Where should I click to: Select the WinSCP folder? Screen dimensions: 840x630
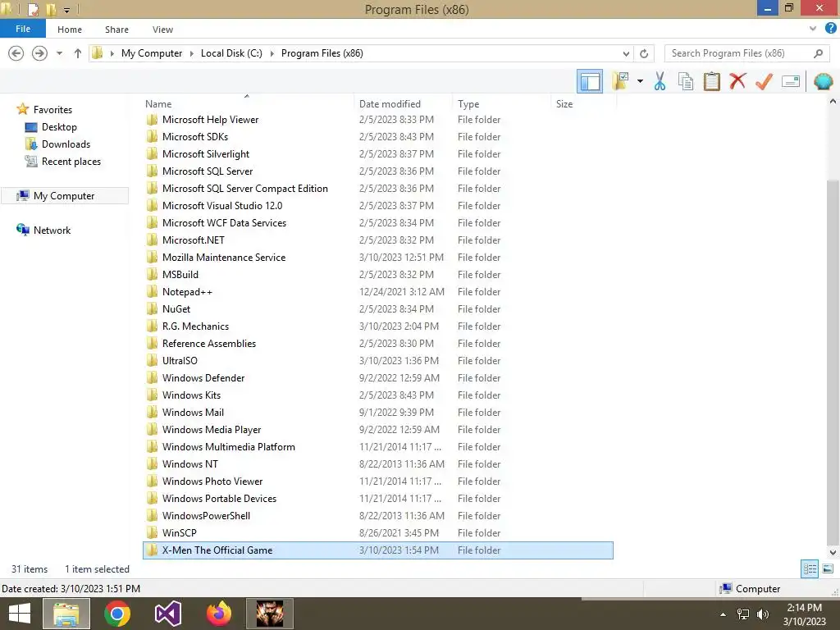click(377, 532)
